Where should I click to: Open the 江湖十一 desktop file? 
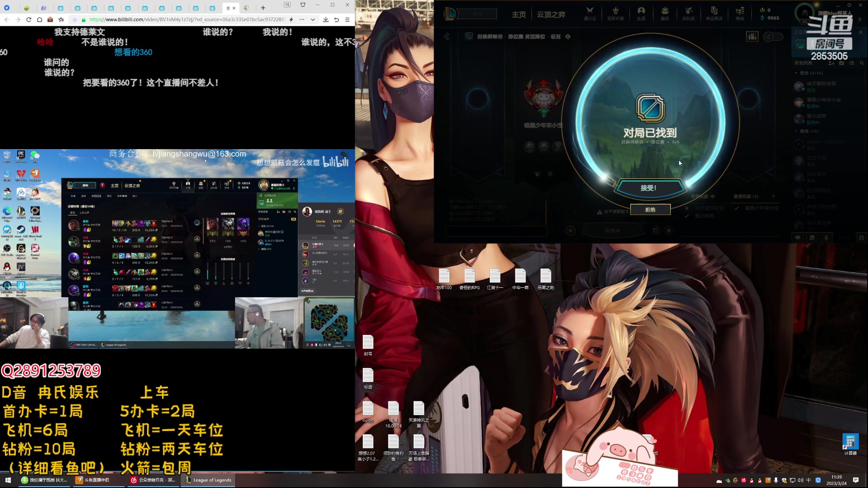point(495,279)
